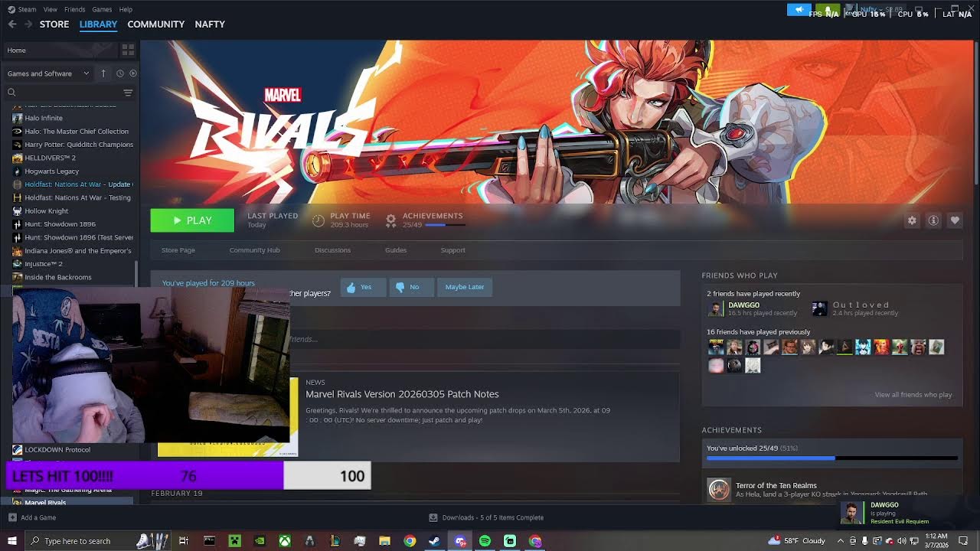
Task: Open the Discussions link
Action: click(x=332, y=250)
